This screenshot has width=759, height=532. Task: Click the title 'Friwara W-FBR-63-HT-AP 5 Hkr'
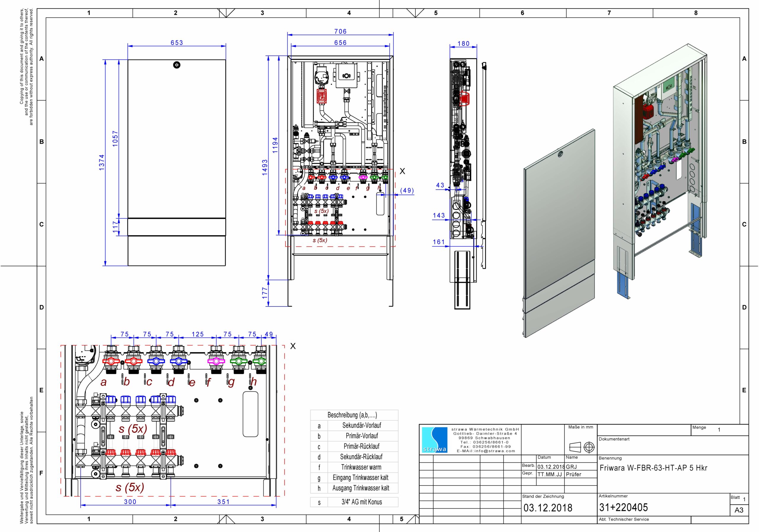click(x=653, y=468)
